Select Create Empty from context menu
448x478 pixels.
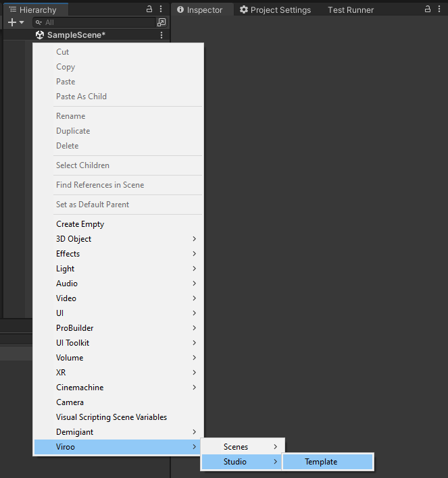pyautogui.click(x=80, y=224)
